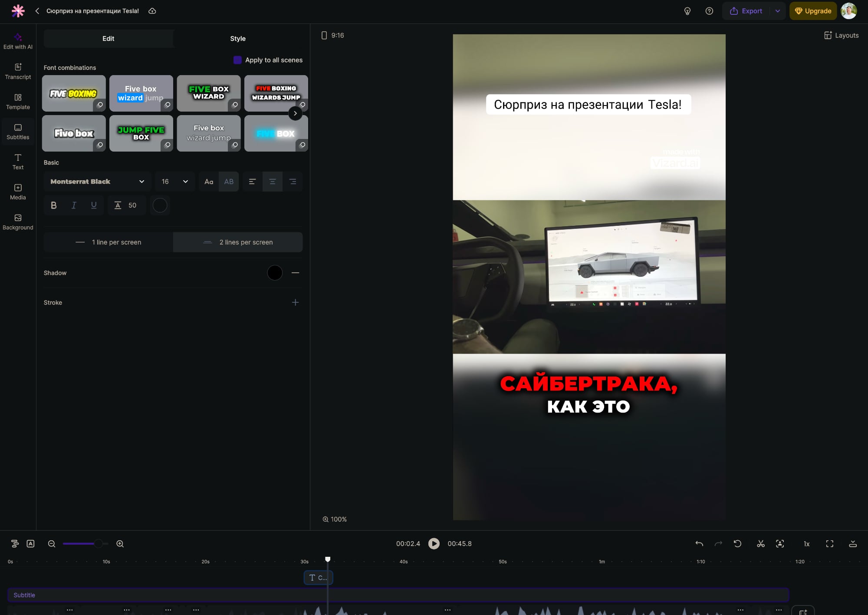Viewport: 868px width, 615px height.
Task: Select the FIVE BOX WIZARD font combination
Action: click(x=208, y=93)
